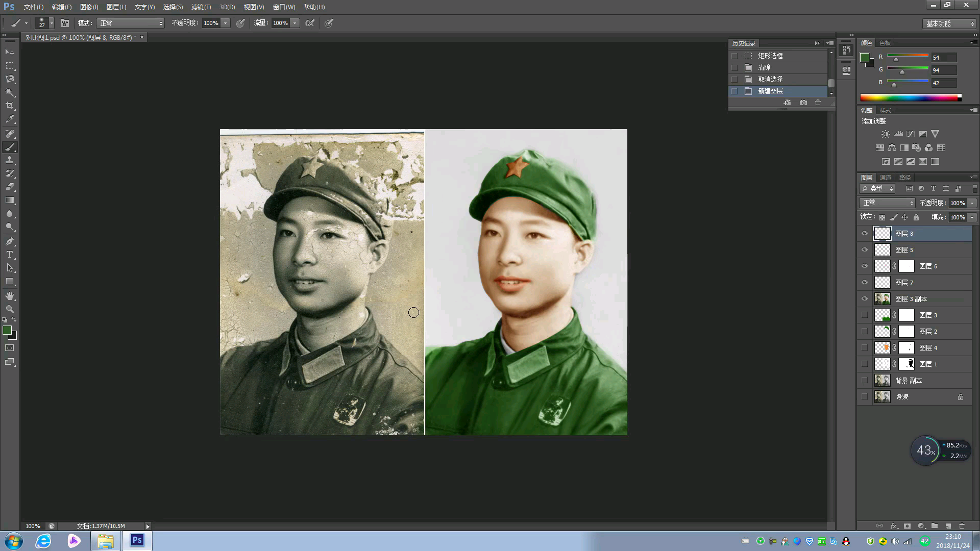Hide layer 图层 5

click(x=865, y=250)
